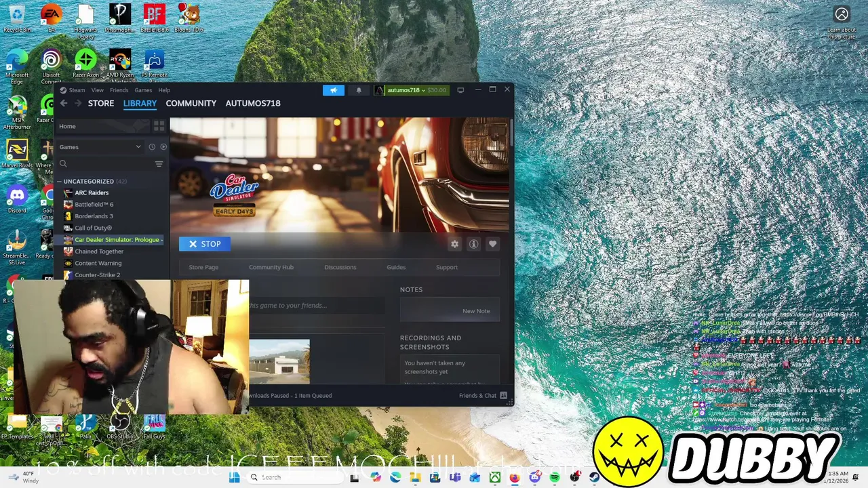The width and height of the screenshot is (868, 488).
Task: Open the AUTUMOS718 profile section
Action: 253,103
